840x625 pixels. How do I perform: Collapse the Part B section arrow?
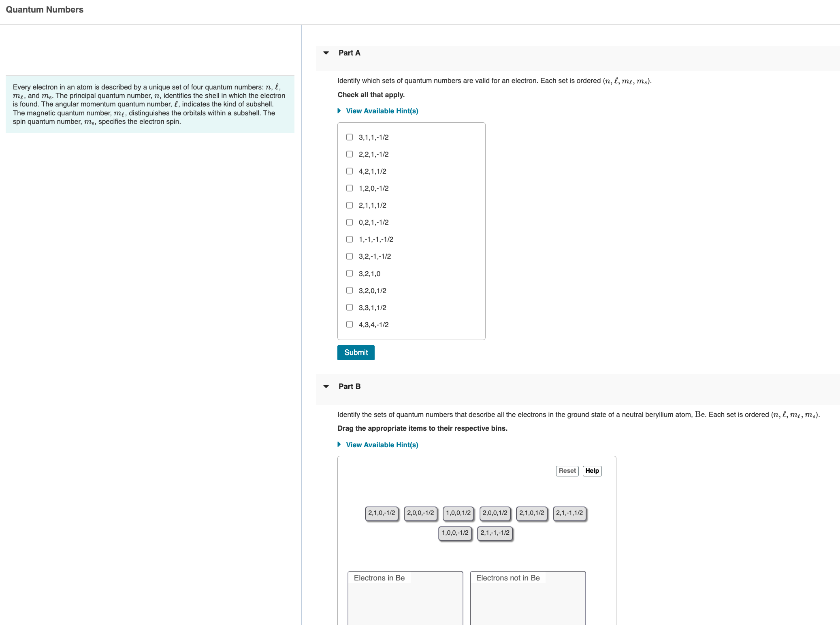pyautogui.click(x=326, y=387)
